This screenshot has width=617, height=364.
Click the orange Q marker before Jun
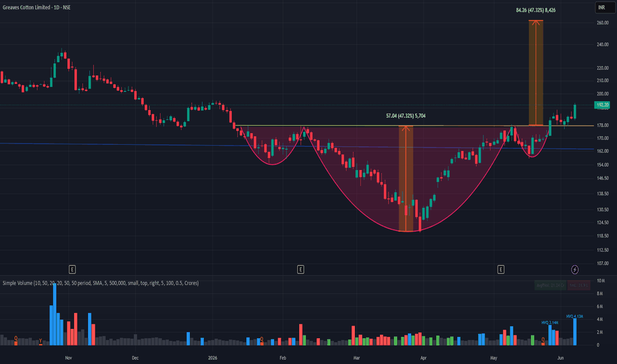[x=543, y=340]
